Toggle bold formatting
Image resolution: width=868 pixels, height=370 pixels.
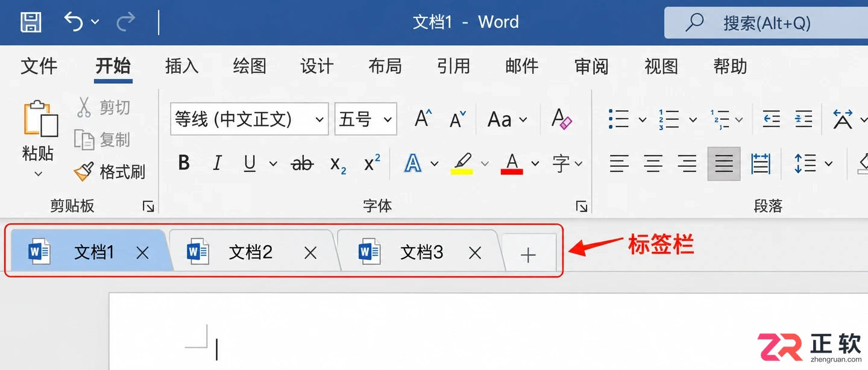184,163
